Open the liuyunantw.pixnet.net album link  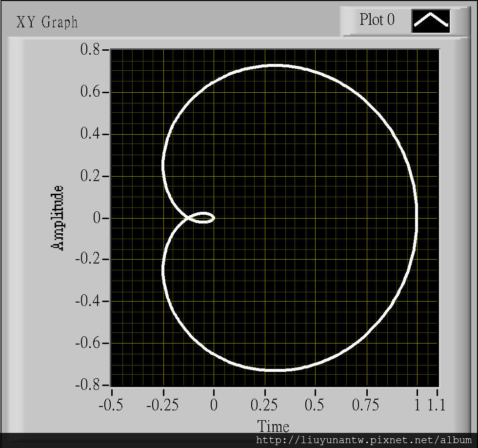point(364,440)
